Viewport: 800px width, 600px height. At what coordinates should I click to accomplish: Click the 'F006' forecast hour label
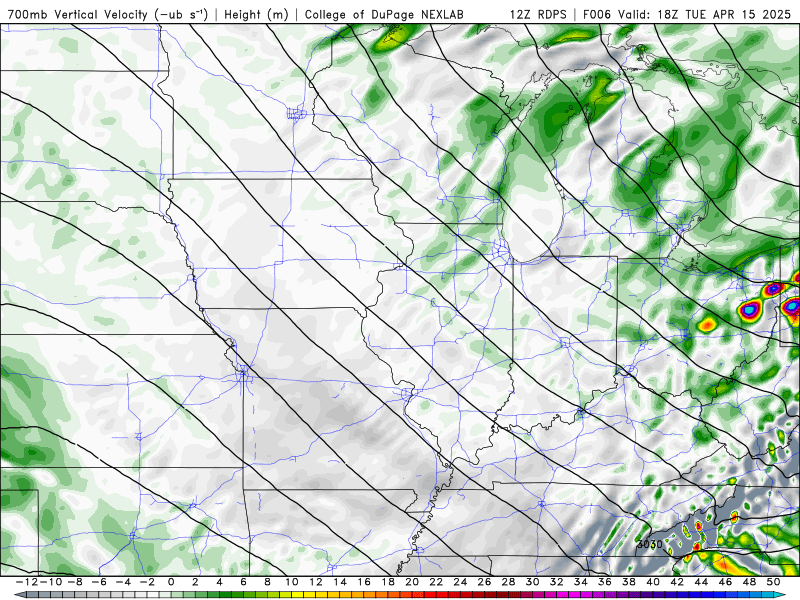click(597, 15)
